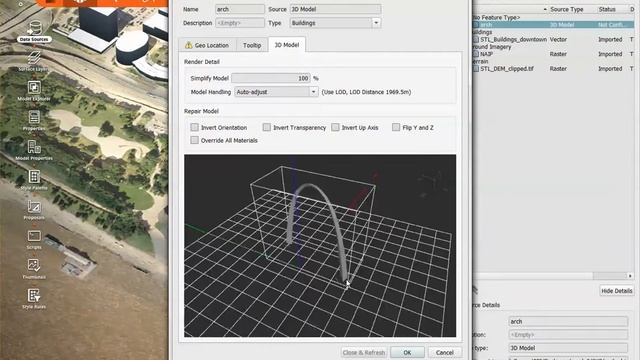Click the 'Raster' cell in STL_DEM_clipped.tif row
The width and height of the screenshot is (640, 360).
[558, 69]
